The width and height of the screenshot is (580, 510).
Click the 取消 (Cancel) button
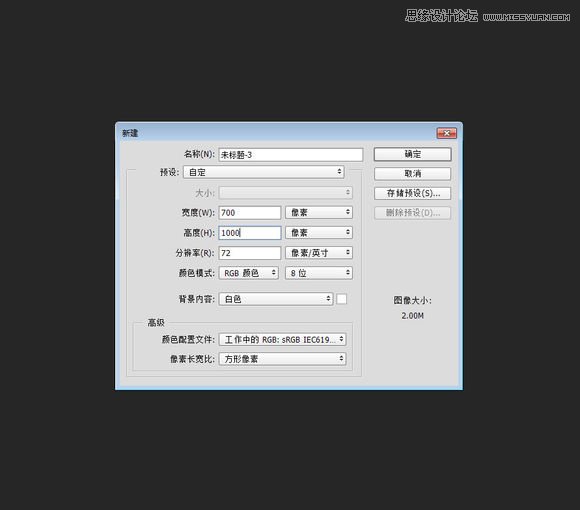[x=412, y=173]
